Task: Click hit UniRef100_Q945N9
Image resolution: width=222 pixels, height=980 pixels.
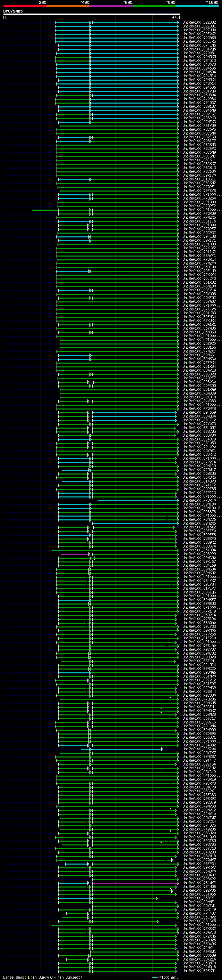Action: pyautogui.click(x=199, y=110)
